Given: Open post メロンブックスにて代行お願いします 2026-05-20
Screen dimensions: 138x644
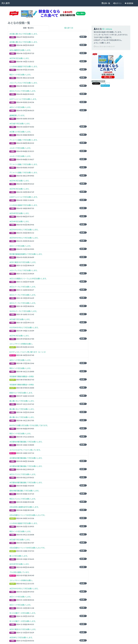Looking at the screenshot, I should [x=24, y=83].
